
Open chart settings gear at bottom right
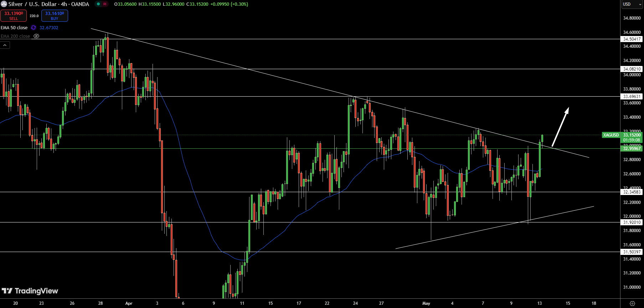click(632, 303)
